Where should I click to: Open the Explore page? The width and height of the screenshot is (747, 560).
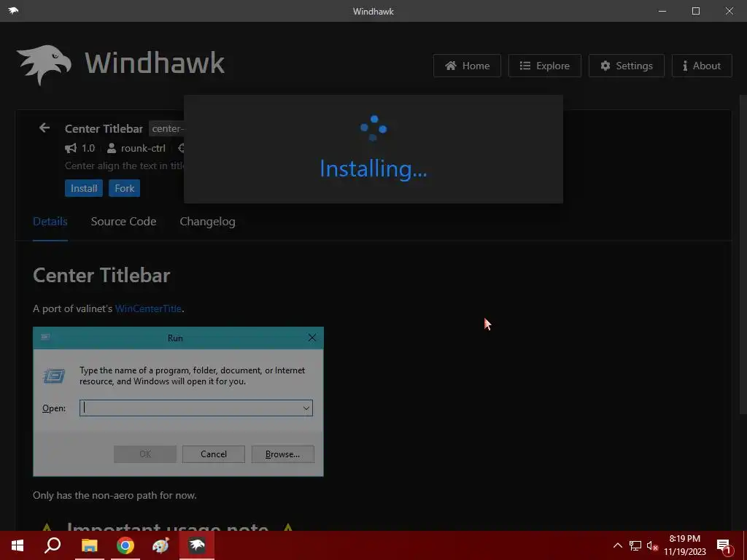point(544,66)
